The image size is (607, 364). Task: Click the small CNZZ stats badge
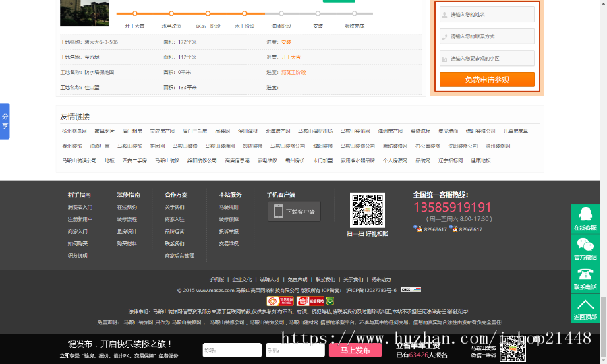click(x=411, y=289)
